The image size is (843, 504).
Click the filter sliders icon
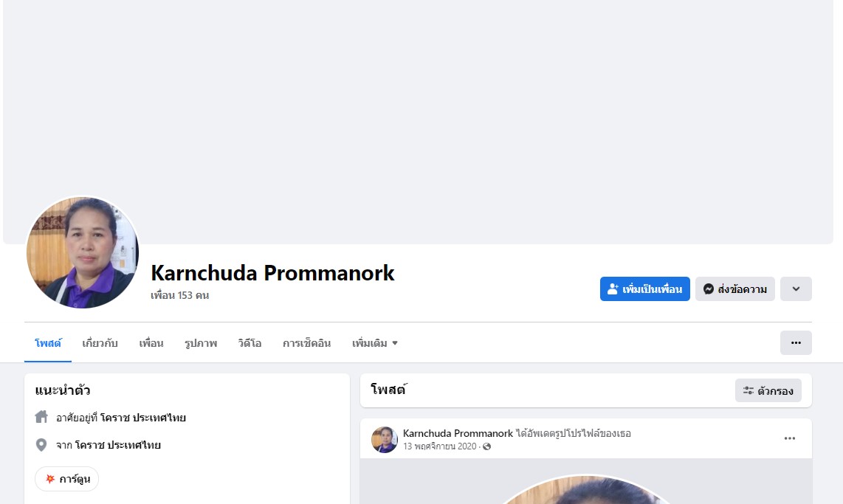tap(749, 390)
